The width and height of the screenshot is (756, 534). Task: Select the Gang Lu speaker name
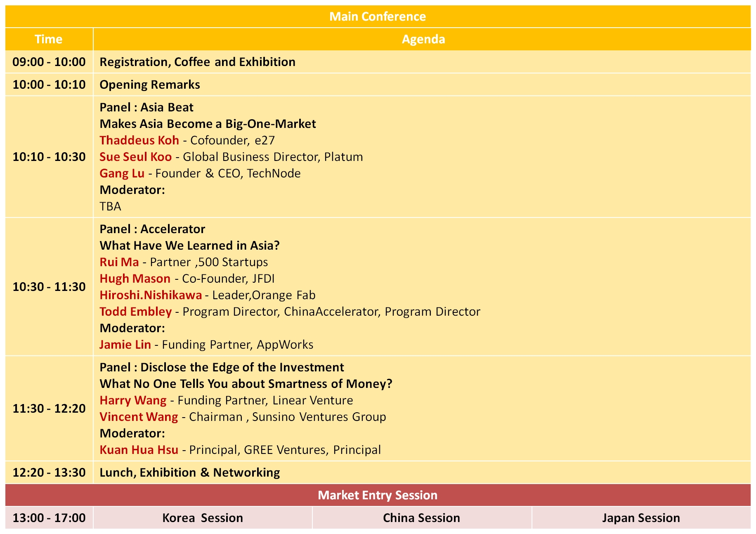click(122, 173)
